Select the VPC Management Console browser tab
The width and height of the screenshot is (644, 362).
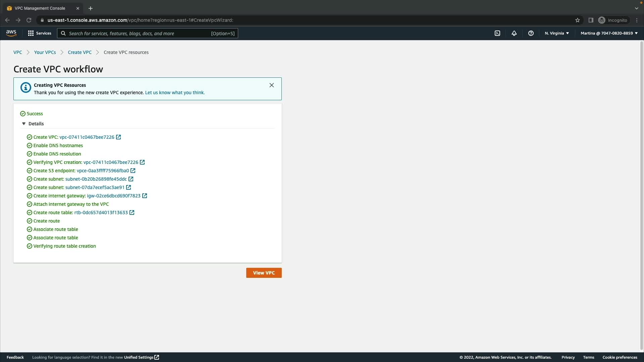[40, 8]
